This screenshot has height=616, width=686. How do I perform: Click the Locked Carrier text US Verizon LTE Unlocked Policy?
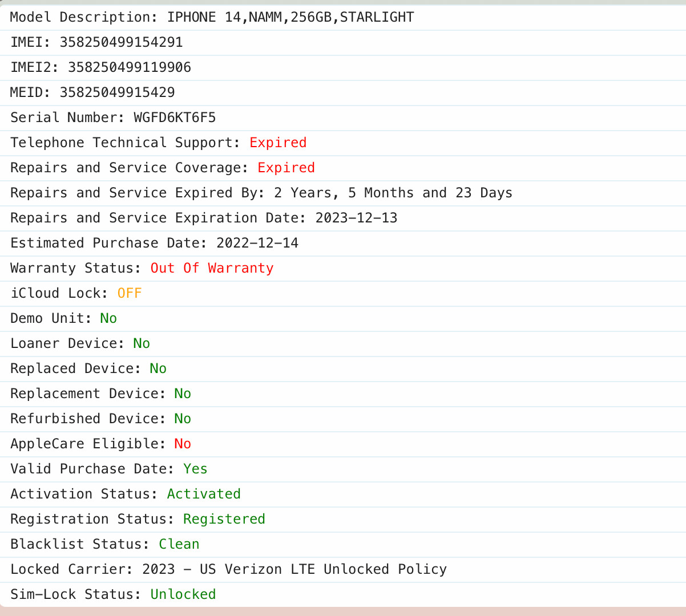point(323,569)
